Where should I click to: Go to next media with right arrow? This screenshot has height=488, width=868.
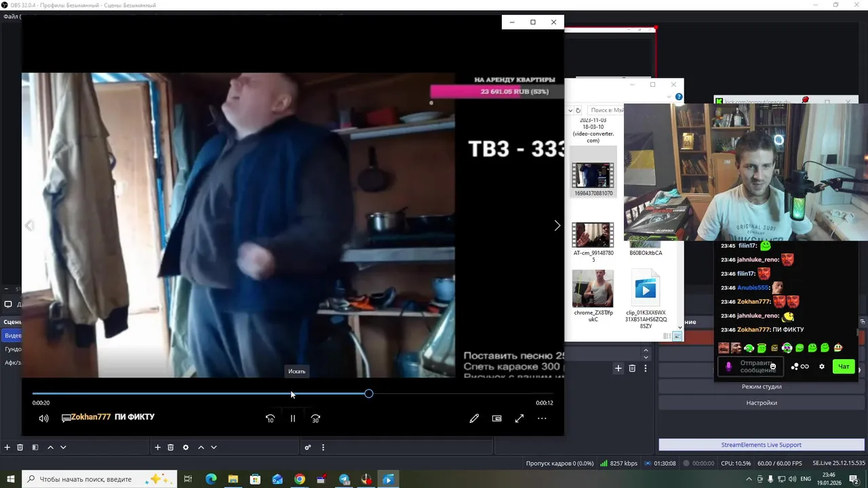coord(557,226)
